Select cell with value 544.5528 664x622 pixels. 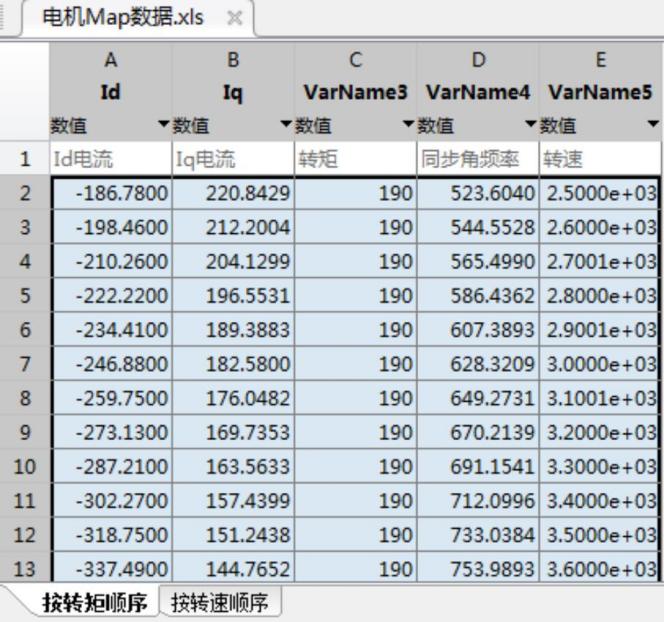(x=478, y=227)
